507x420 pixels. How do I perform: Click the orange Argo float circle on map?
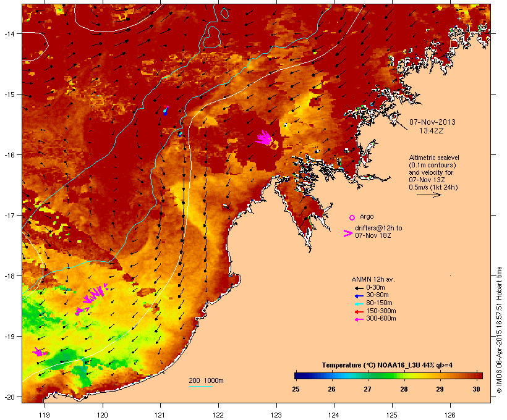pyautogui.click(x=274, y=145)
